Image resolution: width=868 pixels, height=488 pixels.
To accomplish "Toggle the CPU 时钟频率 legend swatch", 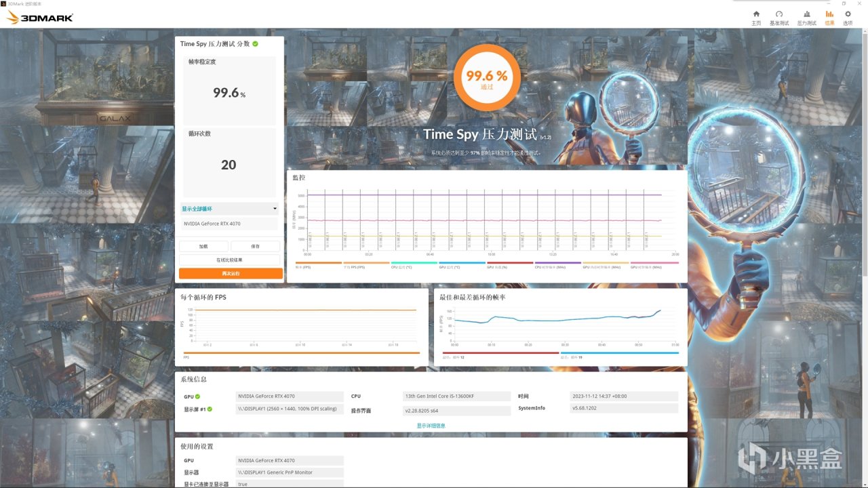I will (558, 263).
